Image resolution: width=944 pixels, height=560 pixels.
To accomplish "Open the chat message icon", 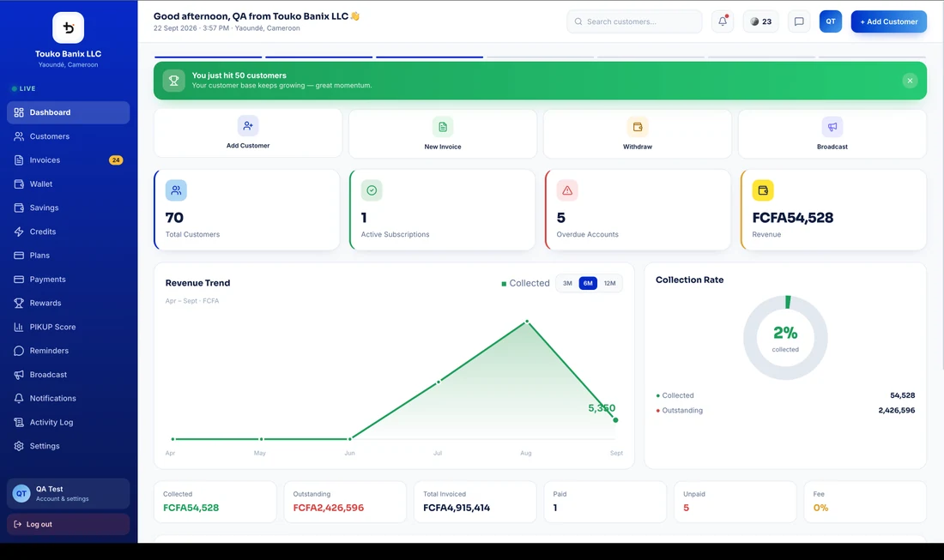I will coord(799,21).
